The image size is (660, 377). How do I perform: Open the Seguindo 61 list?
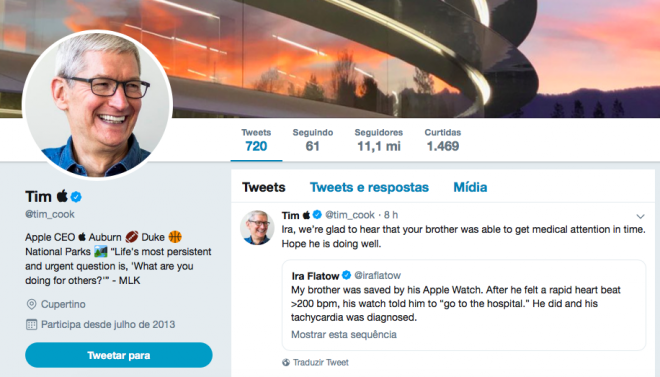tap(313, 140)
